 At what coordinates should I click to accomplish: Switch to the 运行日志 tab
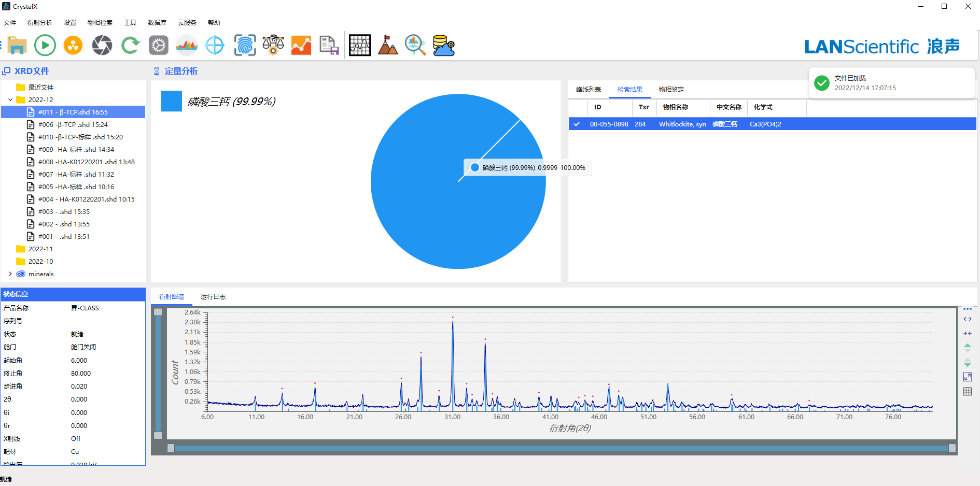click(x=213, y=297)
